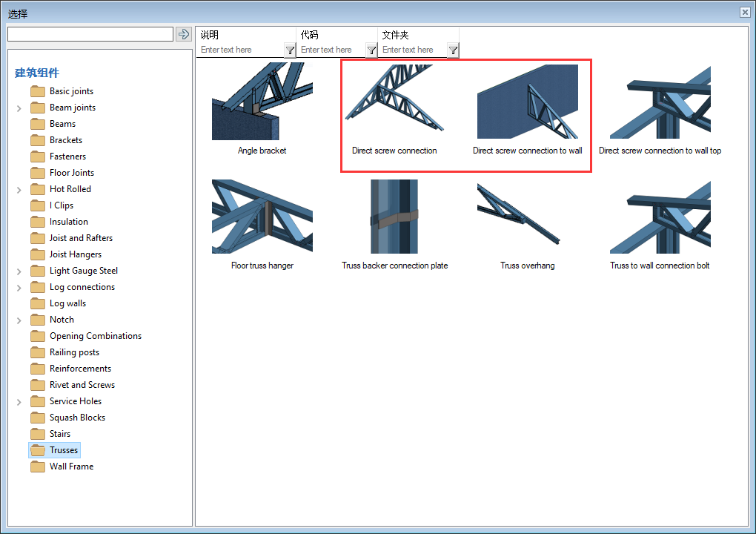Click the 说明 filter text field
The image size is (756, 534).
pos(241,50)
